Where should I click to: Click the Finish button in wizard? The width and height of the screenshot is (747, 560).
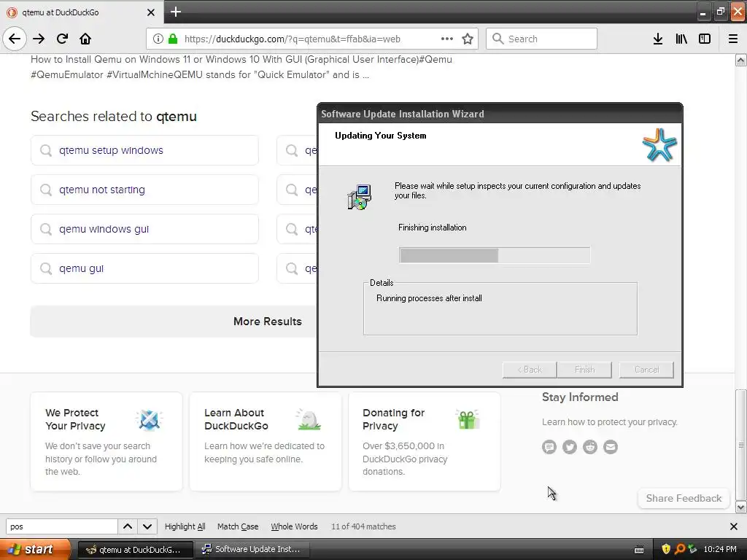click(x=584, y=370)
